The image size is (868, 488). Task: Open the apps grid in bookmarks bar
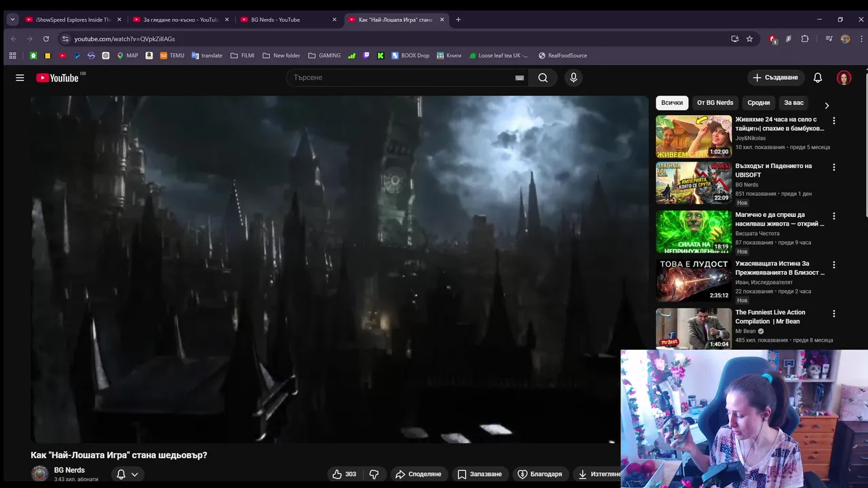(x=12, y=56)
